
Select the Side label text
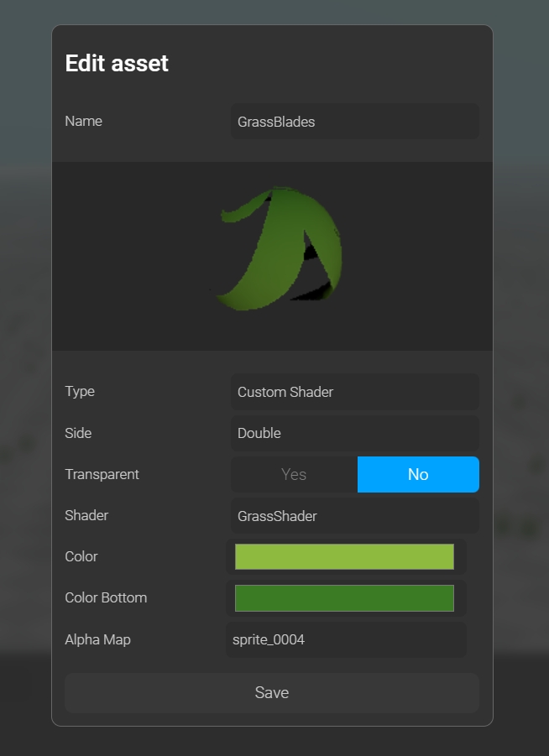(78, 433)
